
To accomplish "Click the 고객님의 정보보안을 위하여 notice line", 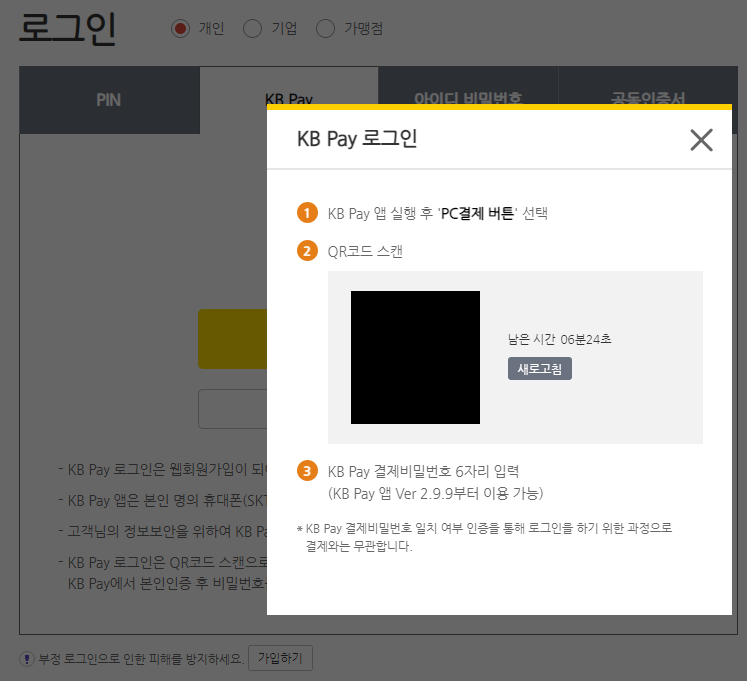I will [x=162, y=531].
